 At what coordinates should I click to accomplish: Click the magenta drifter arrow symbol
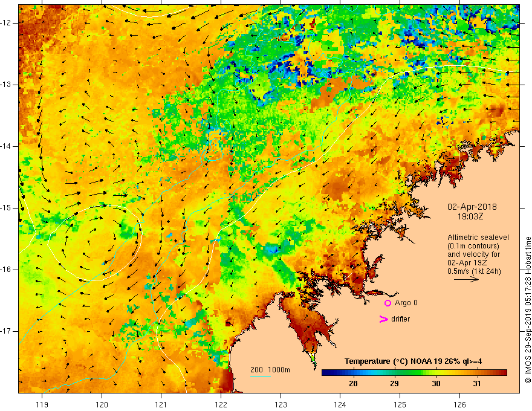383,319
